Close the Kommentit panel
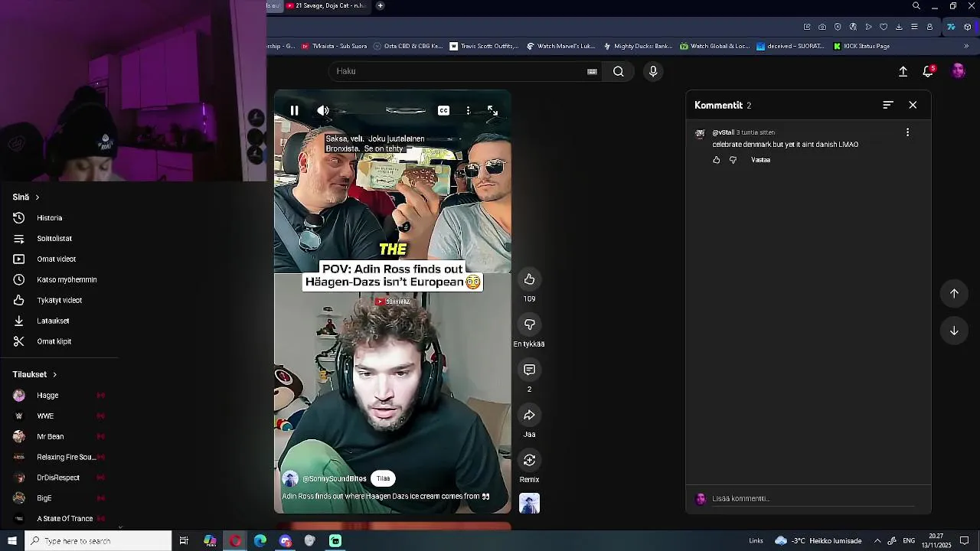This screenshot has width=980, height=551. pos(913,105)
